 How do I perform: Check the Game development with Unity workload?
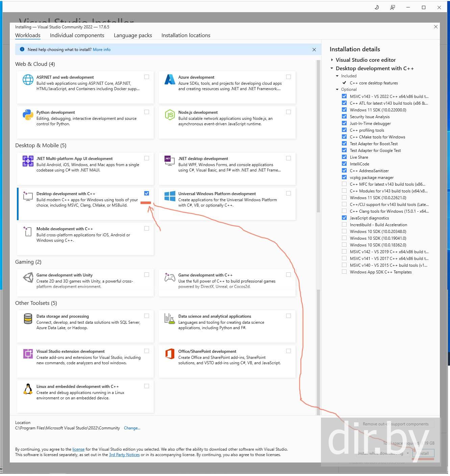click(147, 275)
